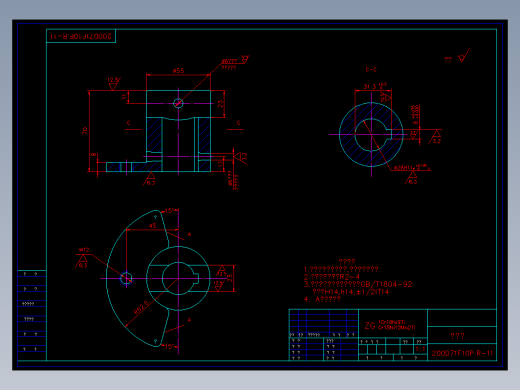Click the ø55 diameter dimension text
520x390 pixels.
click(178, 71)
